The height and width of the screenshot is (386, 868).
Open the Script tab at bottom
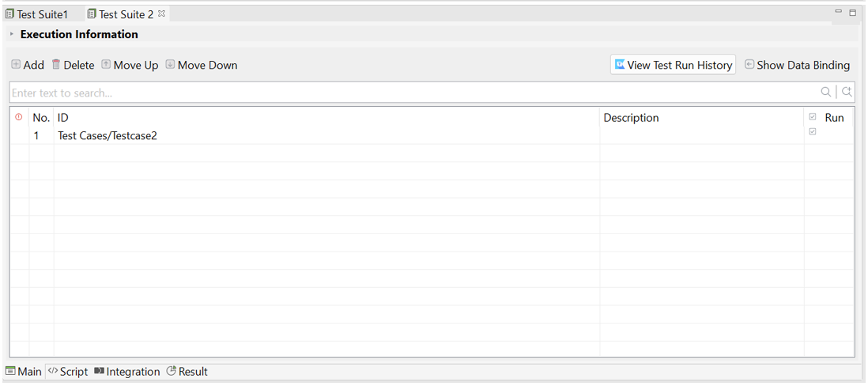tap(67, 372)
